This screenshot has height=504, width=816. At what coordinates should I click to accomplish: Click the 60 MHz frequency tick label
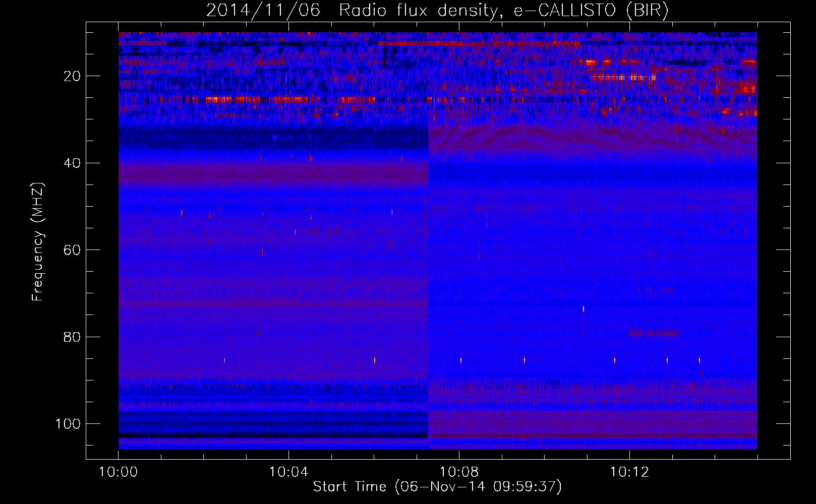[x=73, y=250]
